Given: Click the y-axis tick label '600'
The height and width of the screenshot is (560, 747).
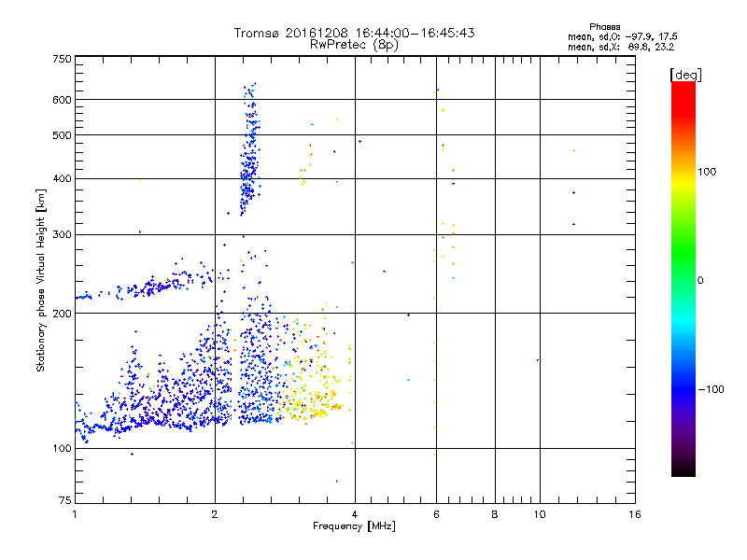Looking at the screenshot, I should (x=62, y=100).
